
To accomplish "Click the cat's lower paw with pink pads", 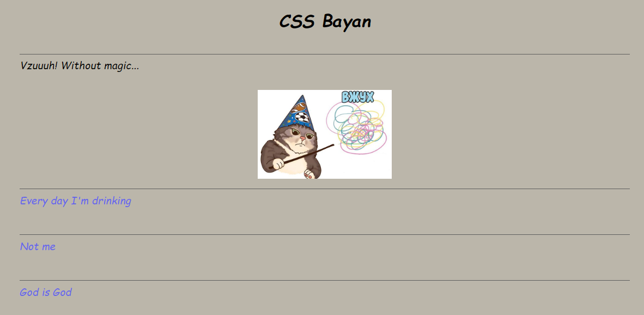I will click(309, 174).
